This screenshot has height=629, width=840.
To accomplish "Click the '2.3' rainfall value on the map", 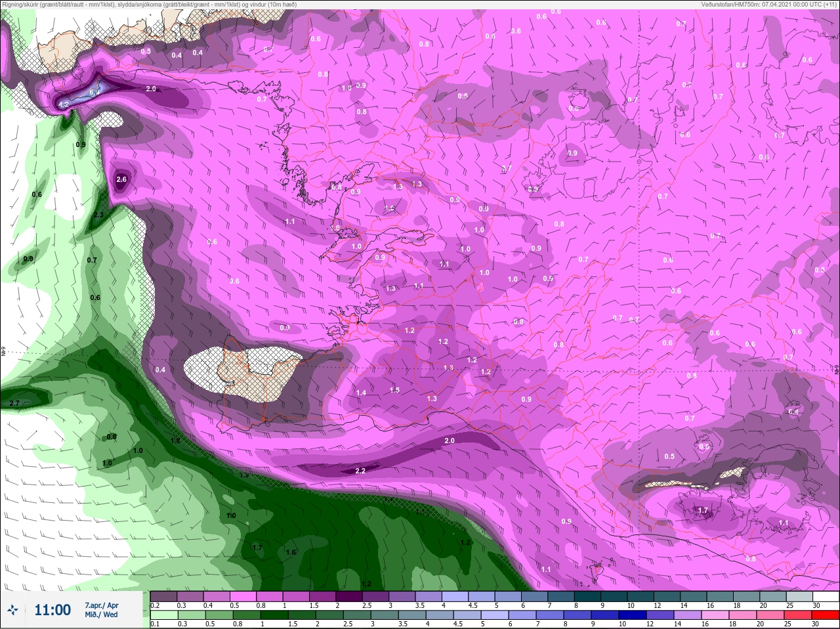I will click(x=98, y=215).
